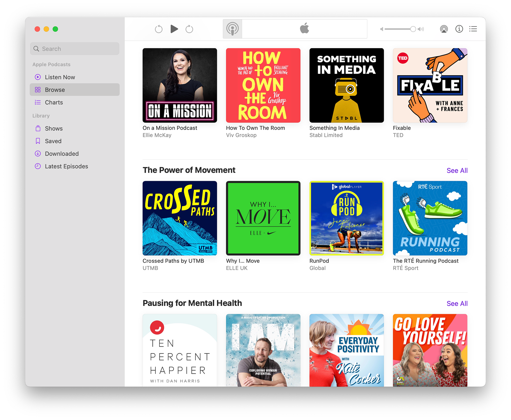
Task: Click the title Crossed Paths by UTMB
Action: 173,261
